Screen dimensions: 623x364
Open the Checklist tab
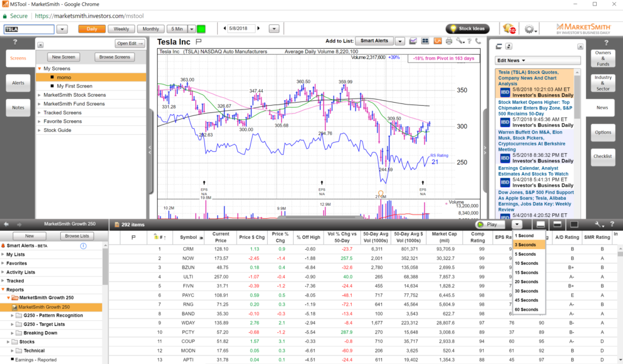pos(603,156)
